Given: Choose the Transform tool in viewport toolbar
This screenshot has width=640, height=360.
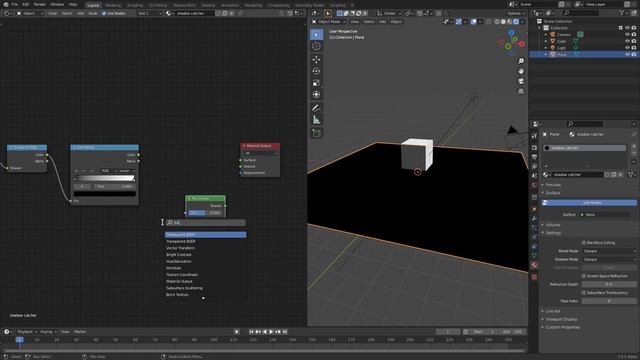Looking at the screenshot, I should [316, 95].
